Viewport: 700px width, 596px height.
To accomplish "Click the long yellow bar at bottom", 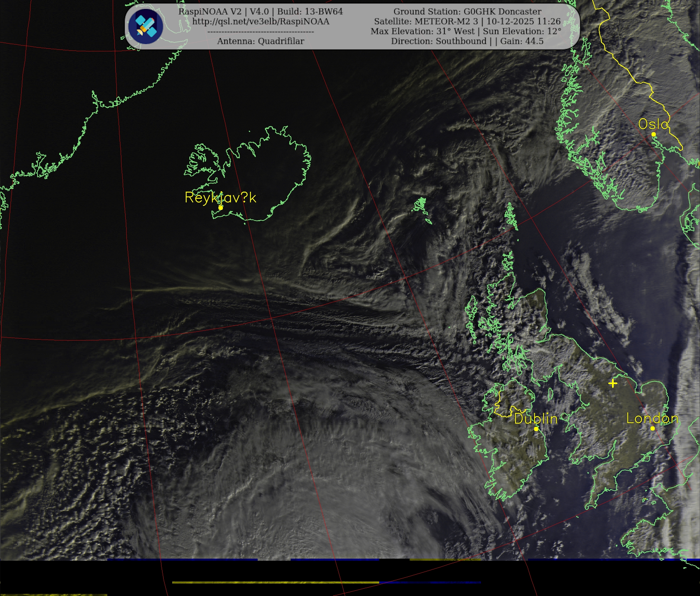I will coord(275,582).
